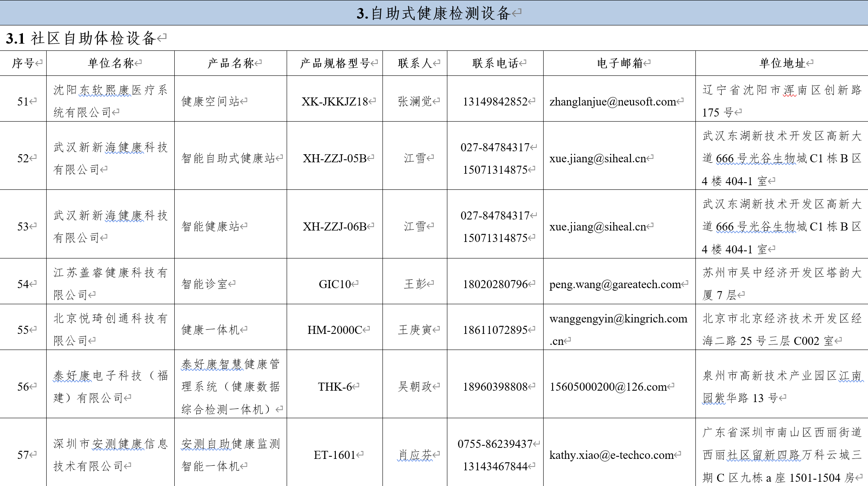The height and width of the screenshot is (486, 868).
Task: Click model XH-ZZJ-05B
Action: pos(335,158)
